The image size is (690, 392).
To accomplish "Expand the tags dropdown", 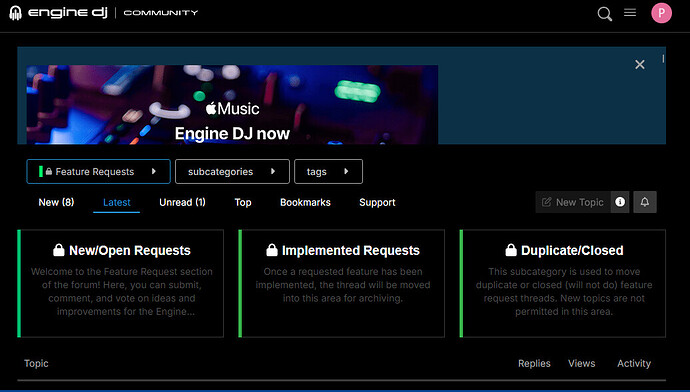I will coord(328,172).
